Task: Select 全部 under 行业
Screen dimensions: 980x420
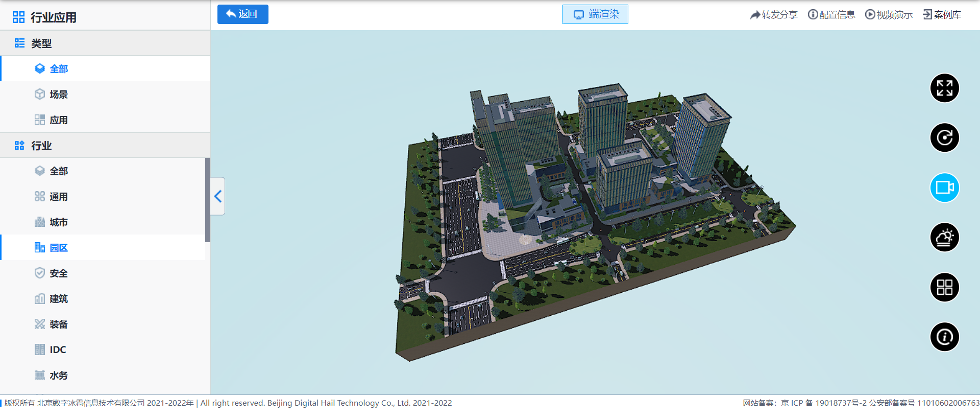Action: coord(103,171)
